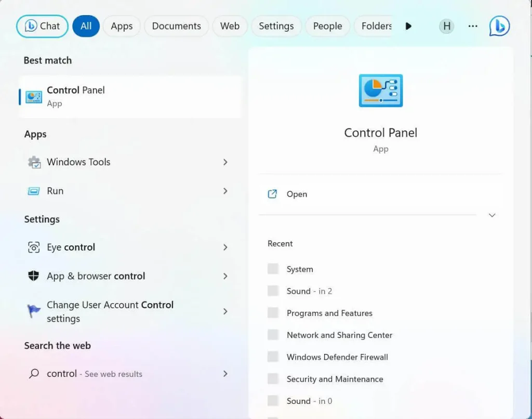The image size is (532, 419).
Task: Expand more actions chevron under Open
Action: click(492, 215)
